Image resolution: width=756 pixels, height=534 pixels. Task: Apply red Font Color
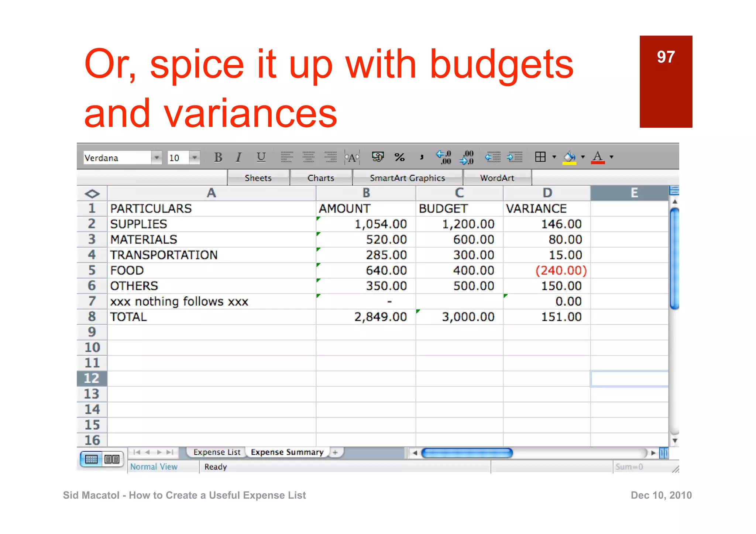598,158
